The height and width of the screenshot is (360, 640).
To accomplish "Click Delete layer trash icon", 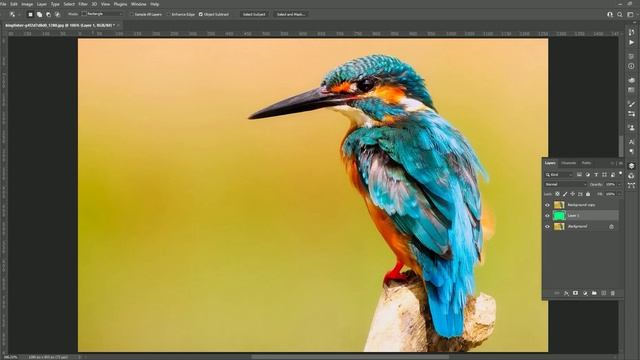I will coord(613,293).
